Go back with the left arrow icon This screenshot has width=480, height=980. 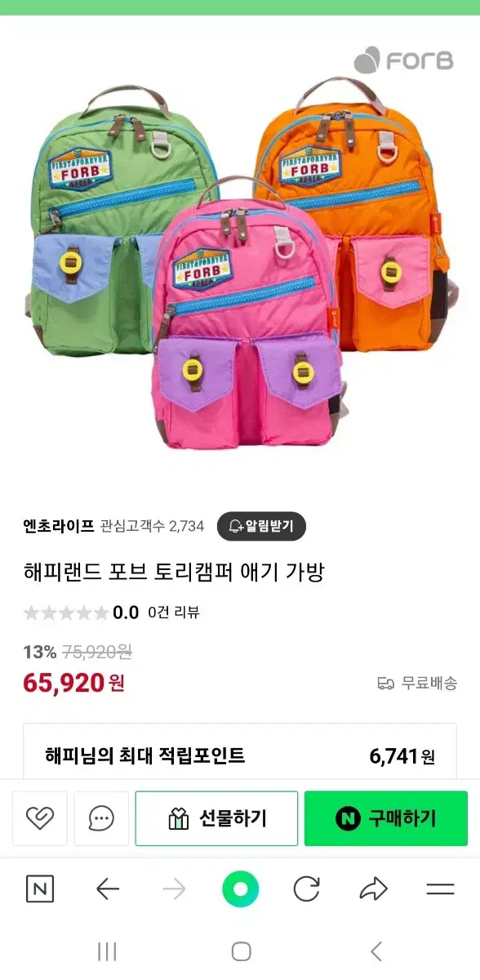[x=108, y=889]
